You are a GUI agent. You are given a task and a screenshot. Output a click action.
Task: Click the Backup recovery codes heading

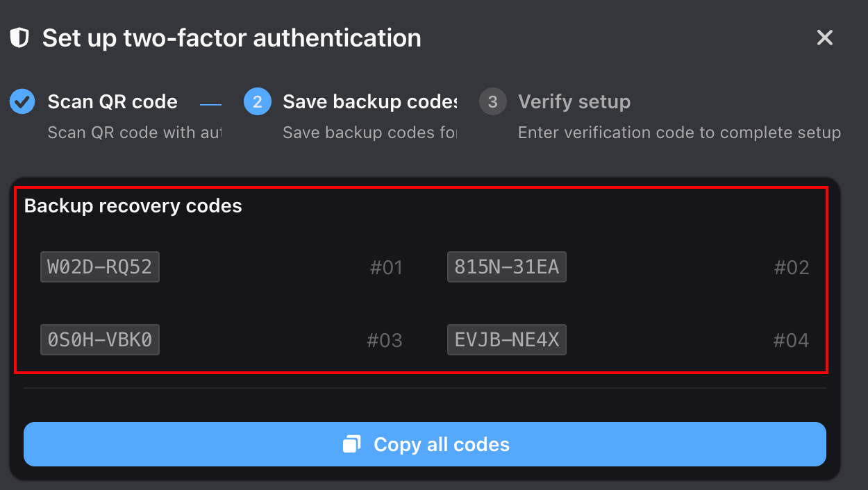tap(133, 206)
